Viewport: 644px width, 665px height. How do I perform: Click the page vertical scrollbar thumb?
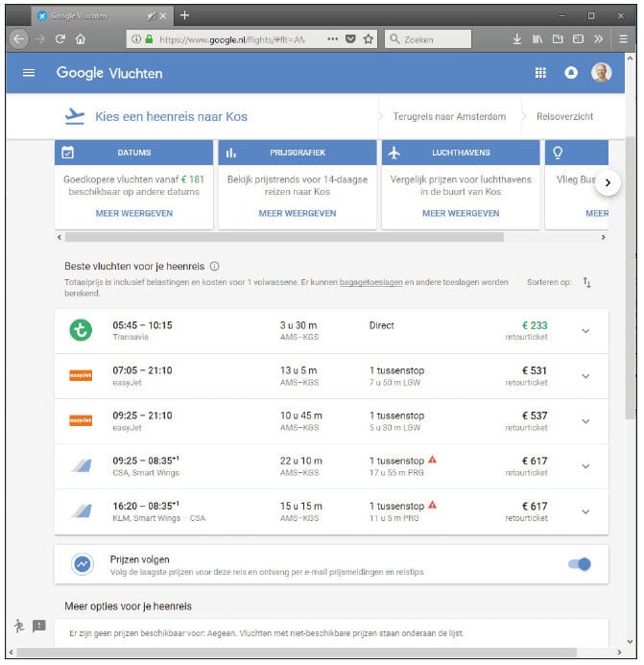(631, 277)
